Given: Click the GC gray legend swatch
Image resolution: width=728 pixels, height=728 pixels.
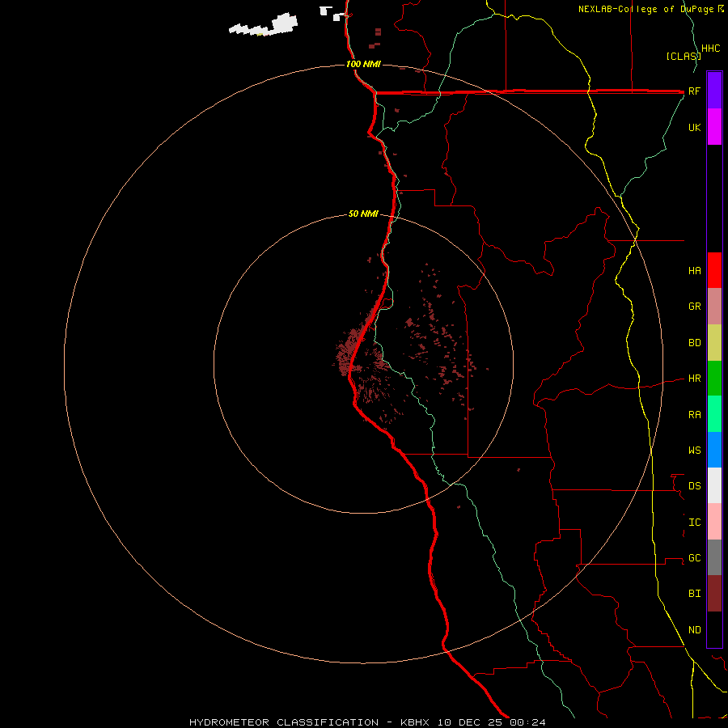Looking at the screenshot, I should point(714,557).
